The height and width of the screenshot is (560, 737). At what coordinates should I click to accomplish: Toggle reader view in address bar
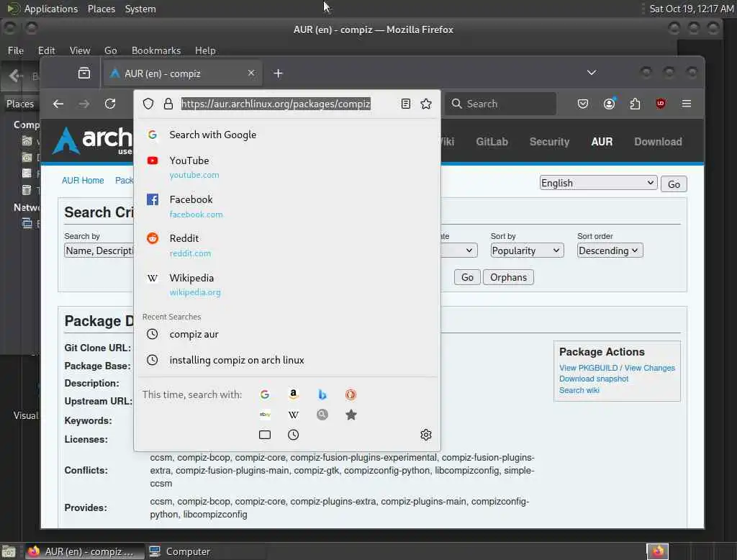coord(406,104)
